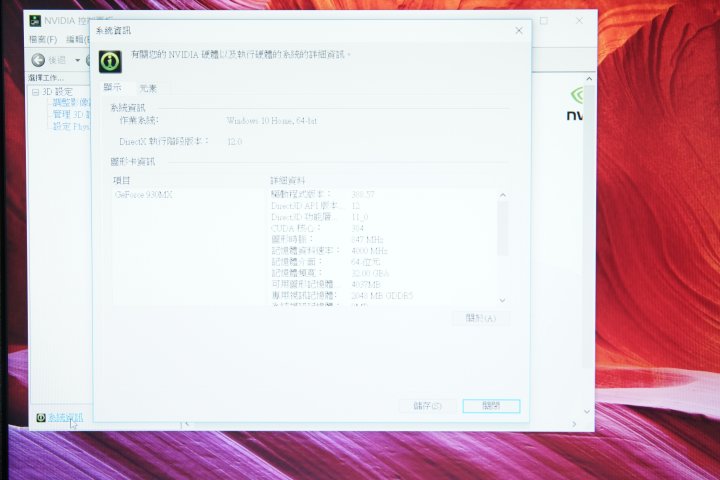Switch to the 顯示 tab
This screenshot has width=720, height=480.
(112, 87)
